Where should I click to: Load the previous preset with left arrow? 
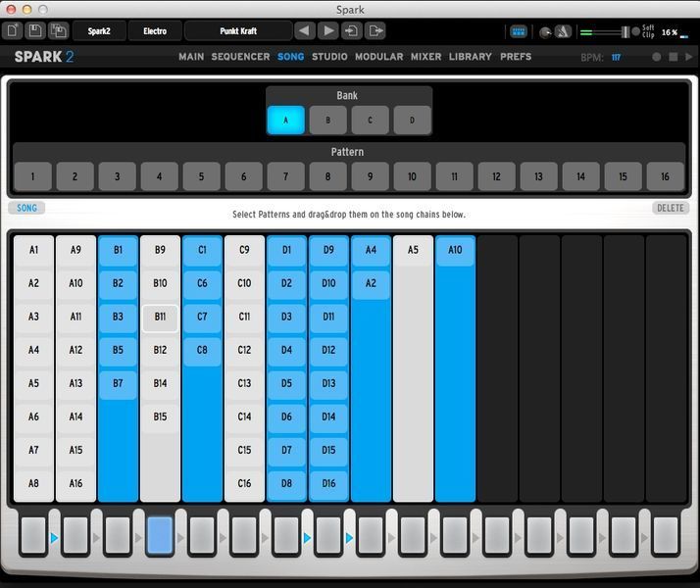click(x=304, y=31)
